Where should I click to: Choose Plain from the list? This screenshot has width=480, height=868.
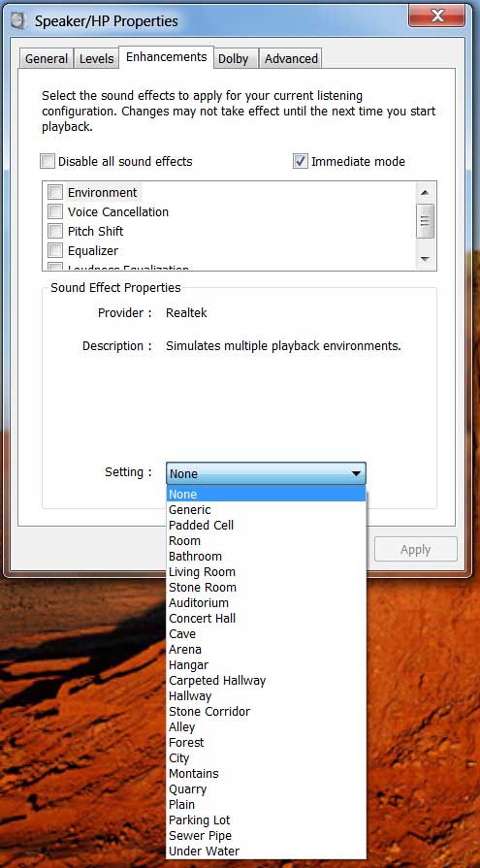click(x=267, y=804)
